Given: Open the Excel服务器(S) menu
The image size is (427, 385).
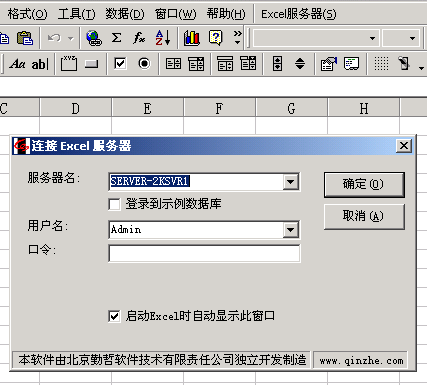Looking at the screenshot, I should 298,14.
